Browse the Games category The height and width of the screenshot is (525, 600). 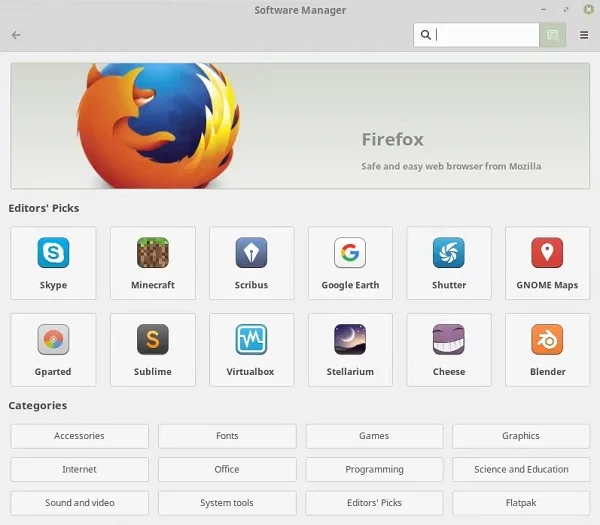pos(374,436)
